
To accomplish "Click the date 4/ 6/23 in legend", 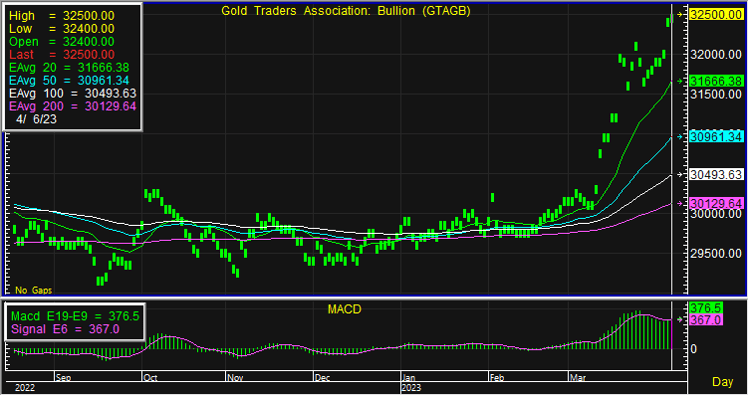I will 36,119.
